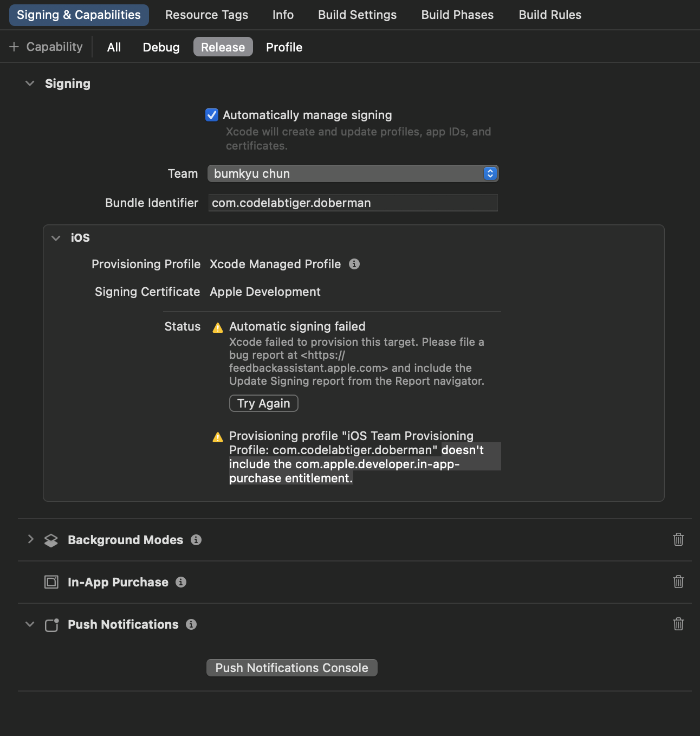
Task: Click the Bundle Identifier text field
Action: (353, 203)
